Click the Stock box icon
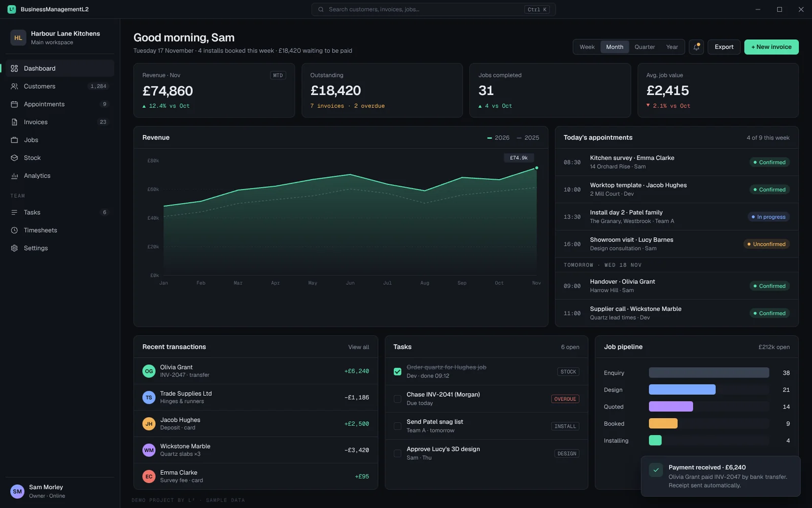 click(x=14, y=158)
